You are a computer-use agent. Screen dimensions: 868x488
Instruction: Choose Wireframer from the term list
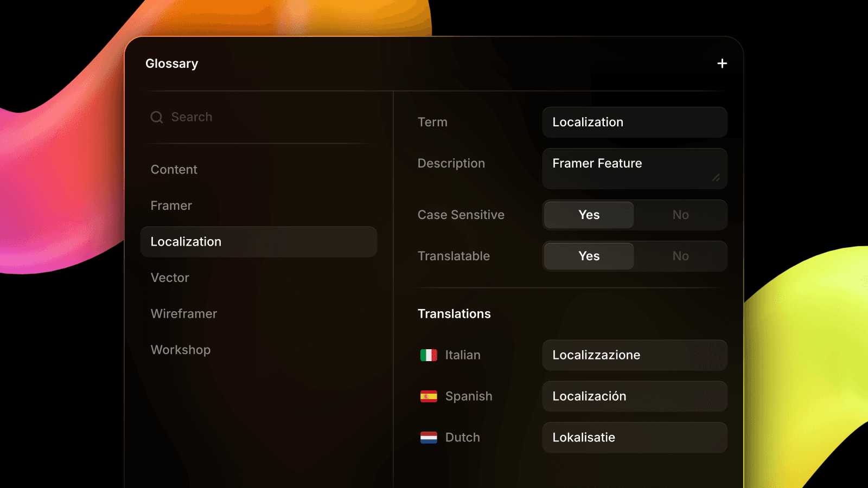tap(184, 314)
